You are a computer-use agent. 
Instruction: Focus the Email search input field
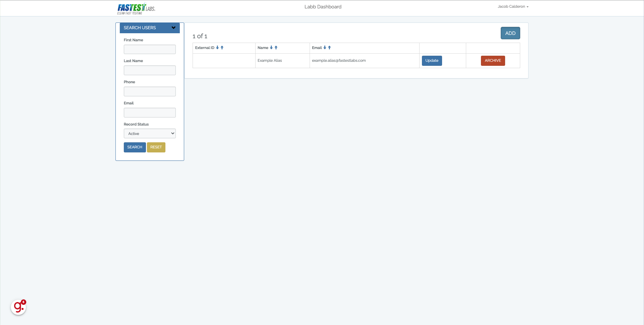point(150,112)
